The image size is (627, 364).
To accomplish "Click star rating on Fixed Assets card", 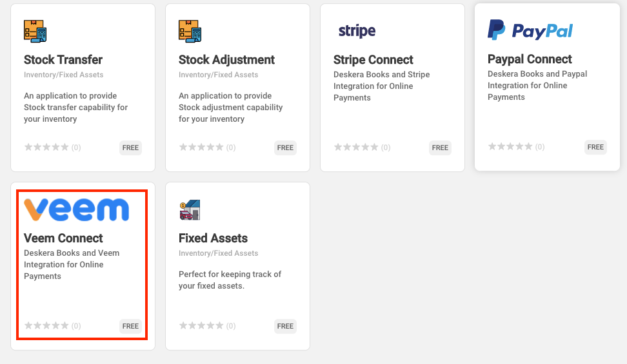I will 201,325.
